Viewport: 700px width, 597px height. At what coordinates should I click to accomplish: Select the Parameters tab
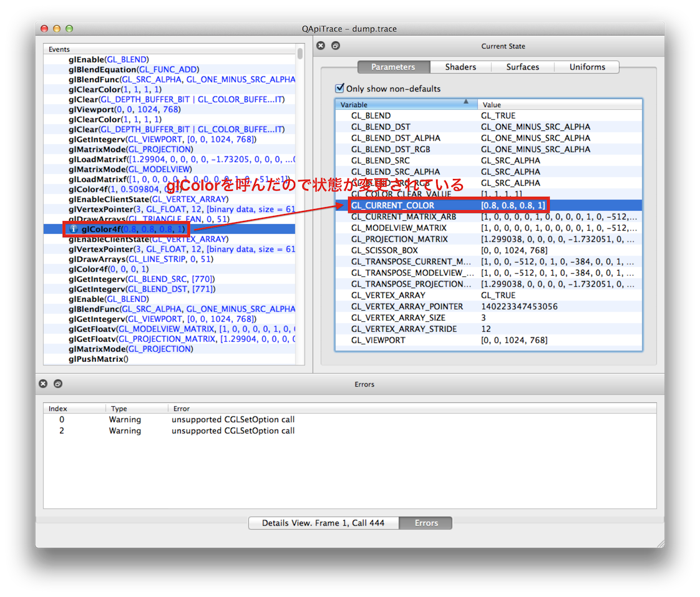(394, 67)
